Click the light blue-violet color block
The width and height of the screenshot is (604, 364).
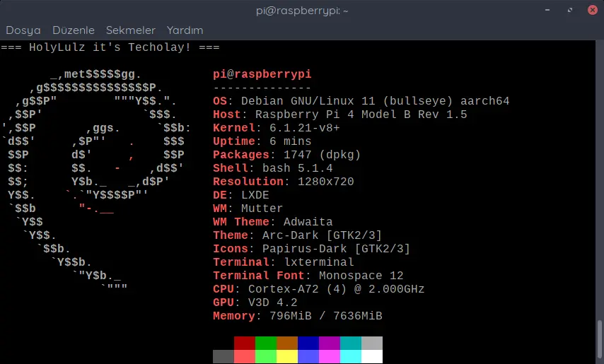click(x=308, y=356)
